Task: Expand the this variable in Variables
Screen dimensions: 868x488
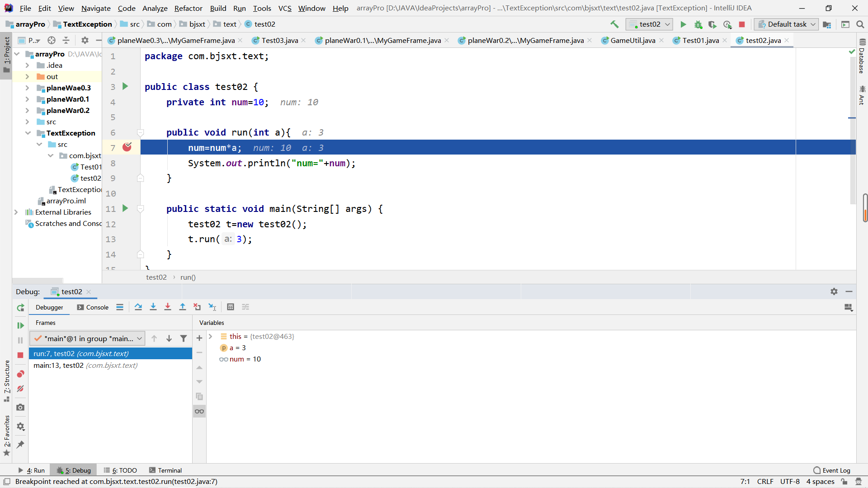Action: [211, 336]
